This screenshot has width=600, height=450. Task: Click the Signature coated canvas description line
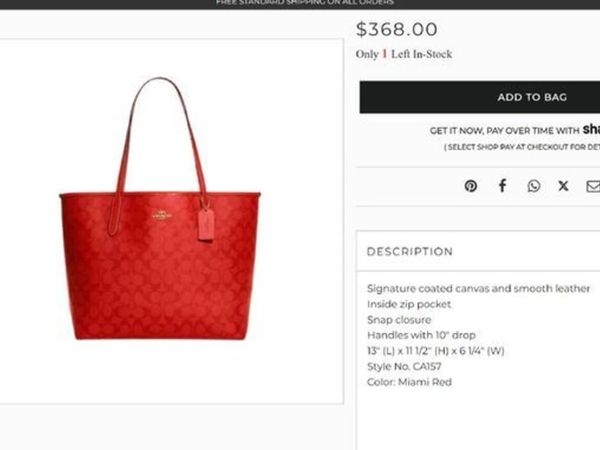click(x=478, y=288)
